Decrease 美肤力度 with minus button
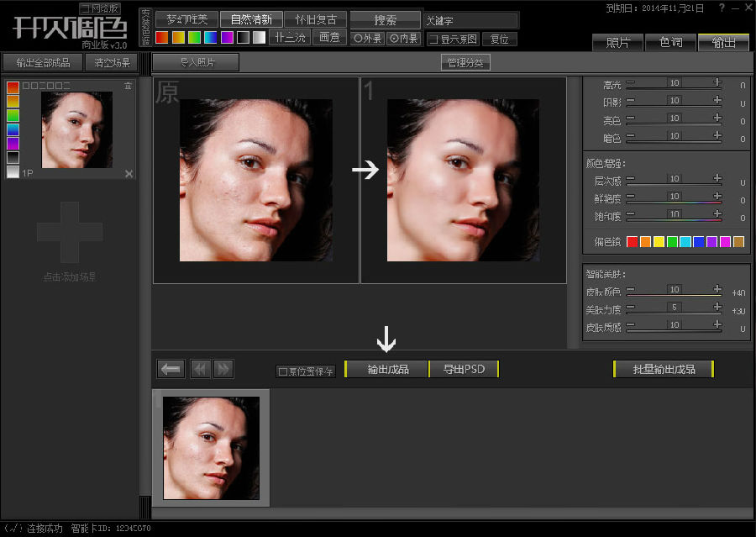Viewport: 756px width, 537px height. [630, 308]
